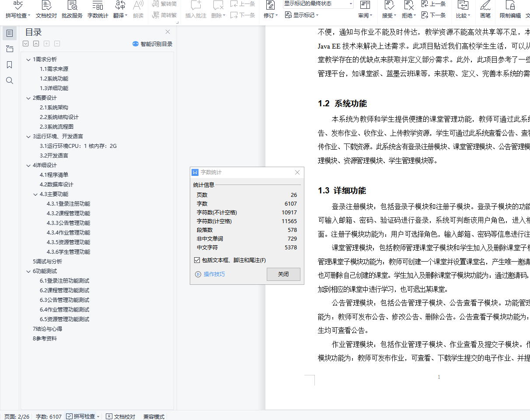Click 页面: 2/26 in the status bar
This screenshot has height=420, width=530.
[x=17, y=416]
